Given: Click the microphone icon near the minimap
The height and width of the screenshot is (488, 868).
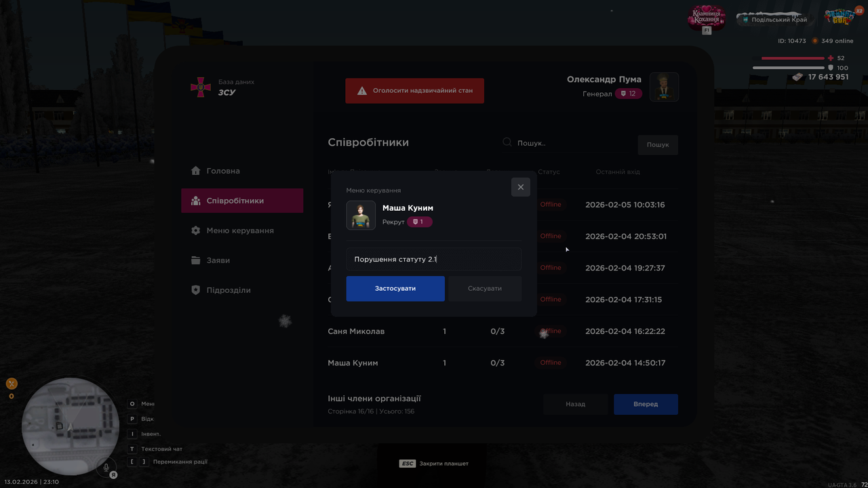Looking at the screenshot, I should (x=105, y=467).
